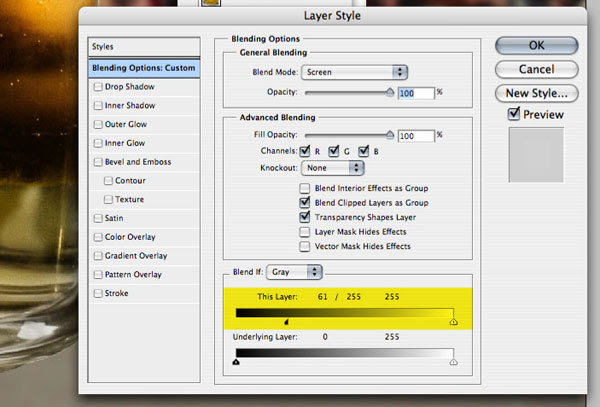Open the New Style dialog
This screenshot has height=407, width=600.
pyautogui.click(x=536, y=93)
